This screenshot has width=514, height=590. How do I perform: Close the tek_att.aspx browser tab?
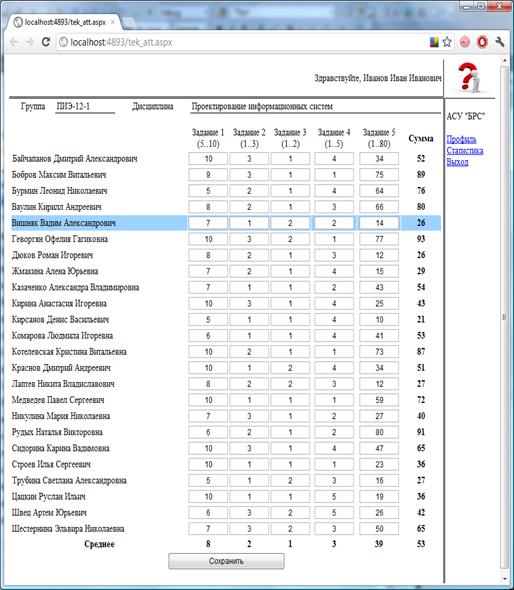click(x=113, y=22)
